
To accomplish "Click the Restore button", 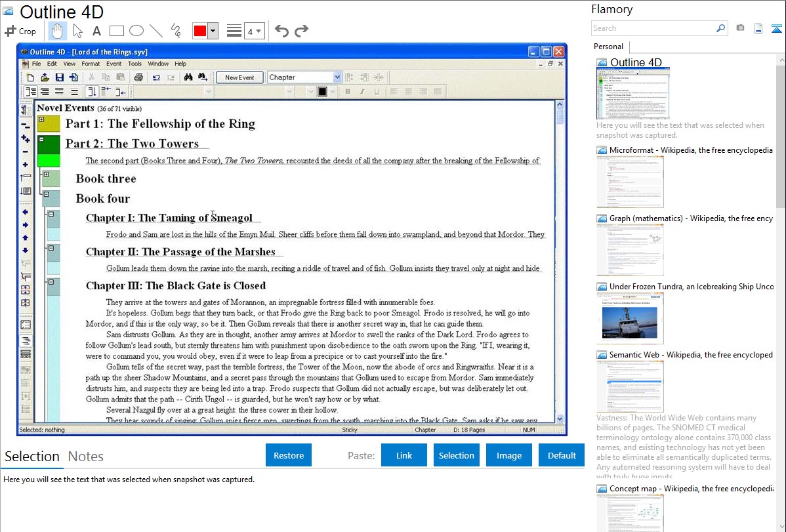I will coord(289,455).
